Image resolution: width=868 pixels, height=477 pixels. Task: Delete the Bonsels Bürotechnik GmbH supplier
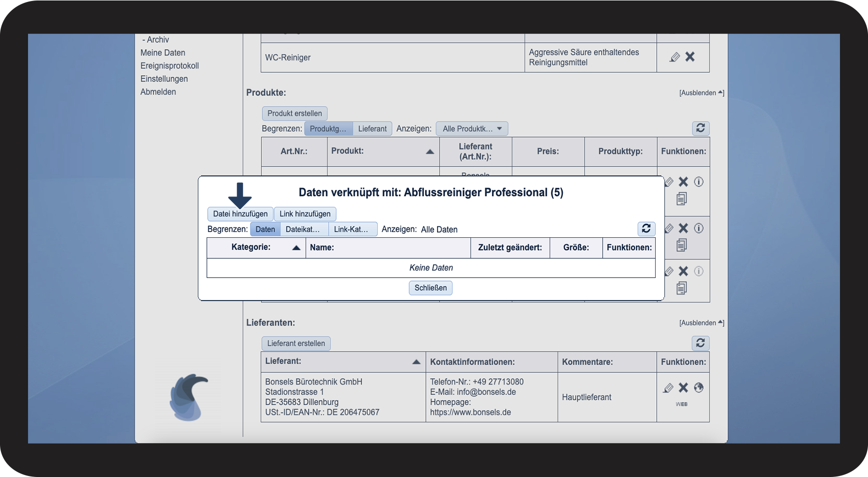pos(683,388)
